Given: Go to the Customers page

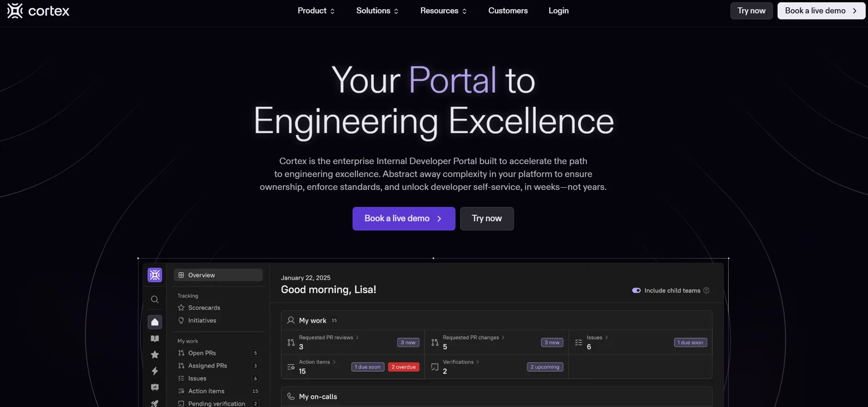Looking at the screenshot, I should point(508,11).
